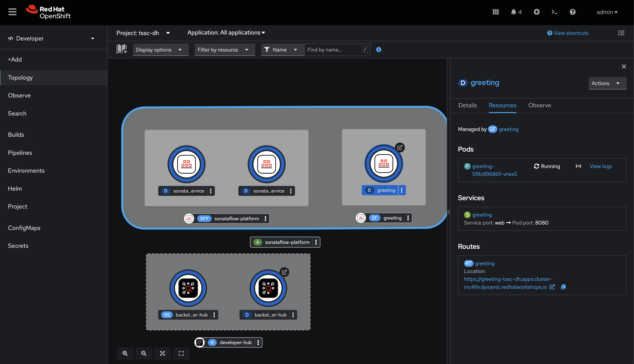This screenshot has width=634, height=364.
Task: Open the help icon
Action: [572, 12]
